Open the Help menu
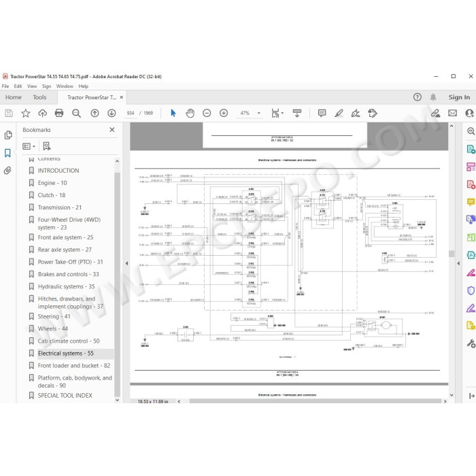Screen dimensions: 476x476 pyautogui.click(x=83, y=86)
